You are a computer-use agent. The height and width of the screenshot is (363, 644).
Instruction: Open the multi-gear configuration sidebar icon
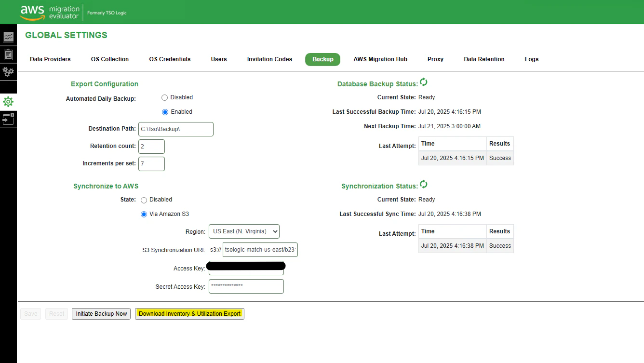(x=8, y=72)
